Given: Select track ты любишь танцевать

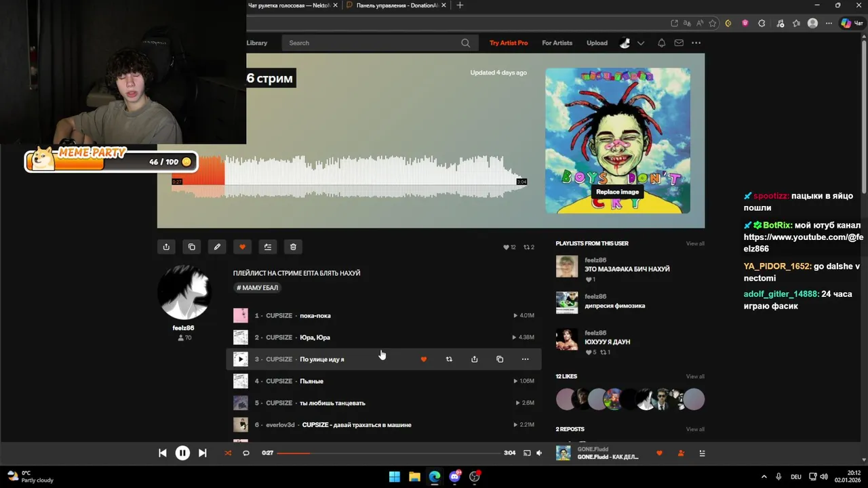Looking at the screenshot, I should tap(332, 403).
